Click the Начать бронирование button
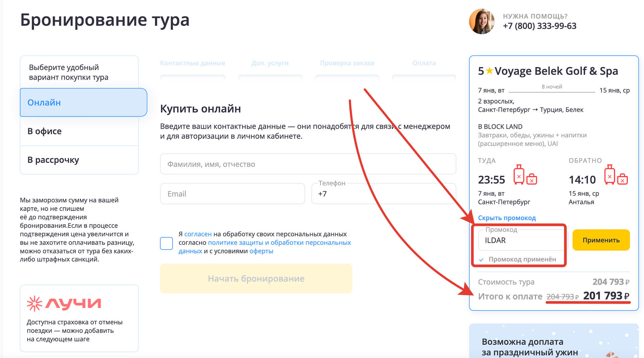The width and height of the screenshot is (644, 358). coord(256,278)
